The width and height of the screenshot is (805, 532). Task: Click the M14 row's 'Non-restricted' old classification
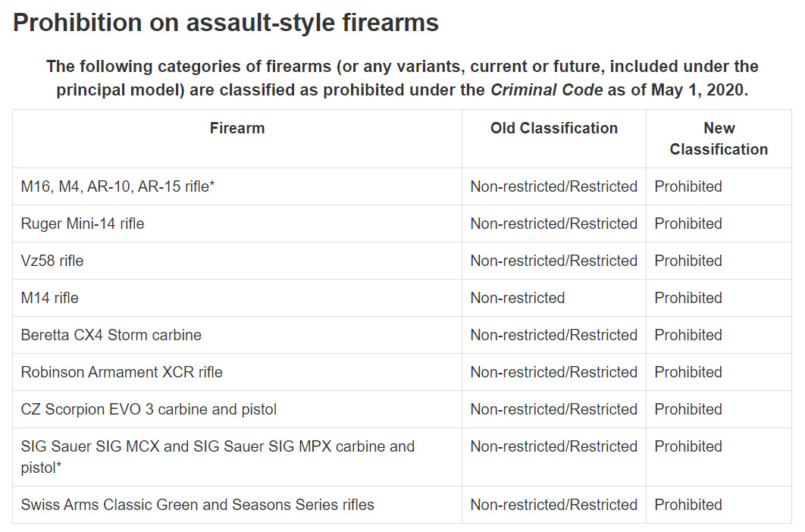pos(518,298)
